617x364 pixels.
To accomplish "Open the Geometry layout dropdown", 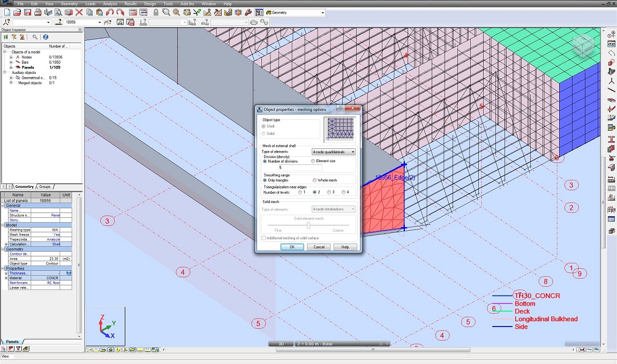I will (322, 12).
